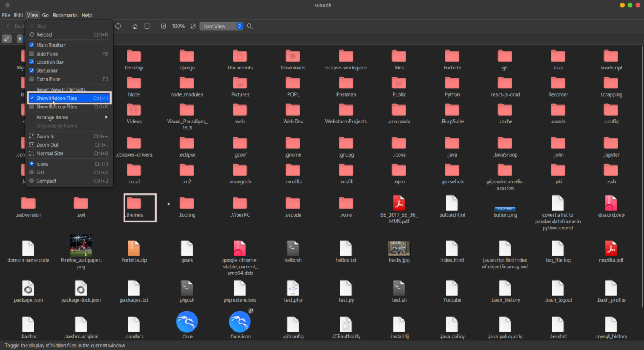
Task: Open the Home folder using the toolbar icon
Action: pyautogui.click(x=134, y=26)
